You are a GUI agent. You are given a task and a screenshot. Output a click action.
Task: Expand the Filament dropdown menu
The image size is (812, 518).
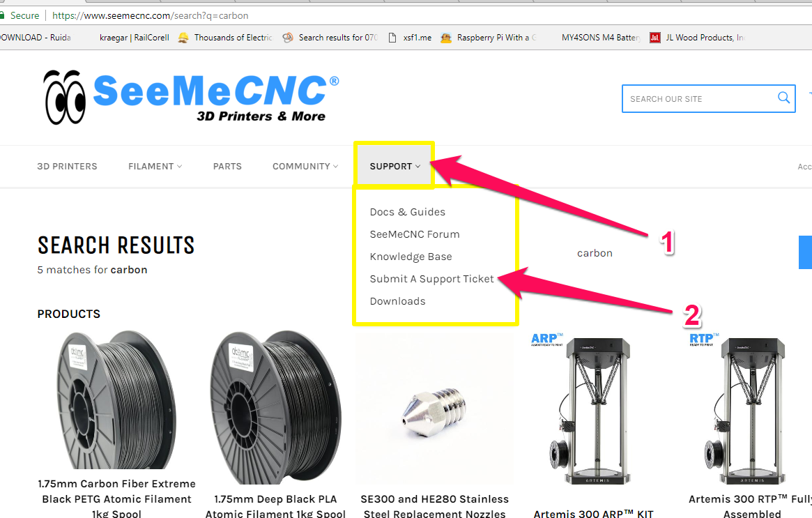(x=155, y=167)
